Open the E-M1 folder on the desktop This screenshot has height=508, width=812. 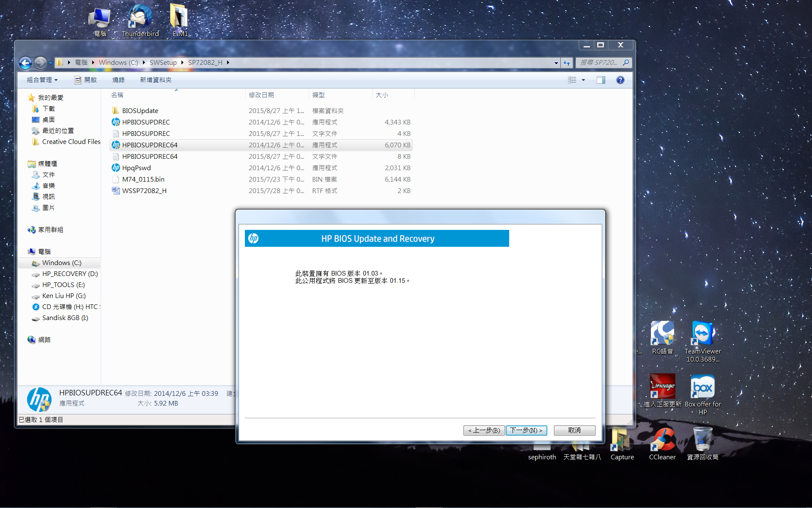[x=180, y=20]
